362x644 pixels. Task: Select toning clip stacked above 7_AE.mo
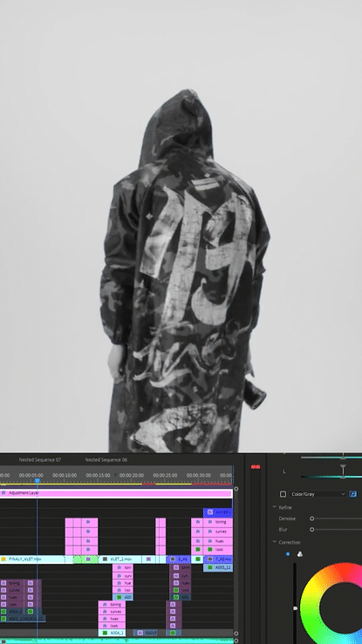tap(218, 522)
